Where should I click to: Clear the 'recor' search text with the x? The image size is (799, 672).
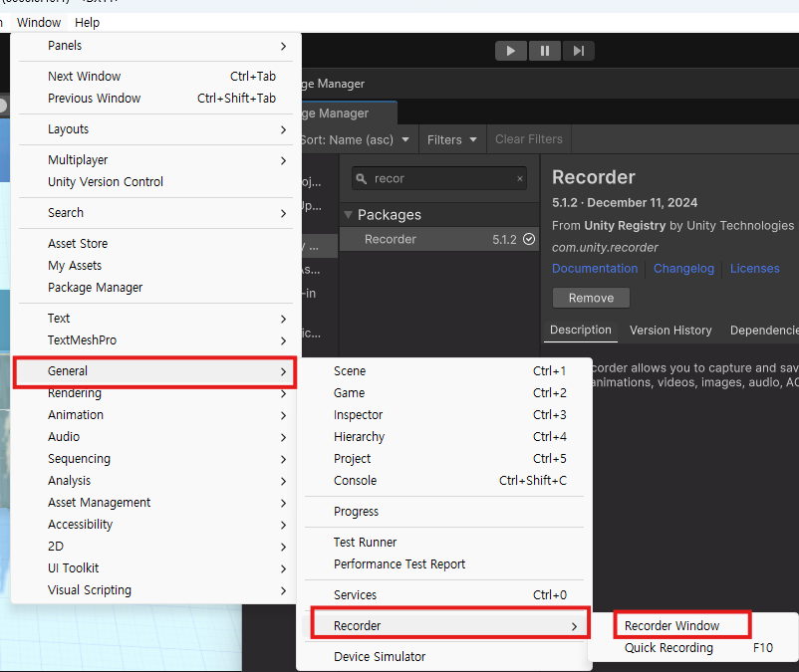pyautogui.click(x=520, y=178)
